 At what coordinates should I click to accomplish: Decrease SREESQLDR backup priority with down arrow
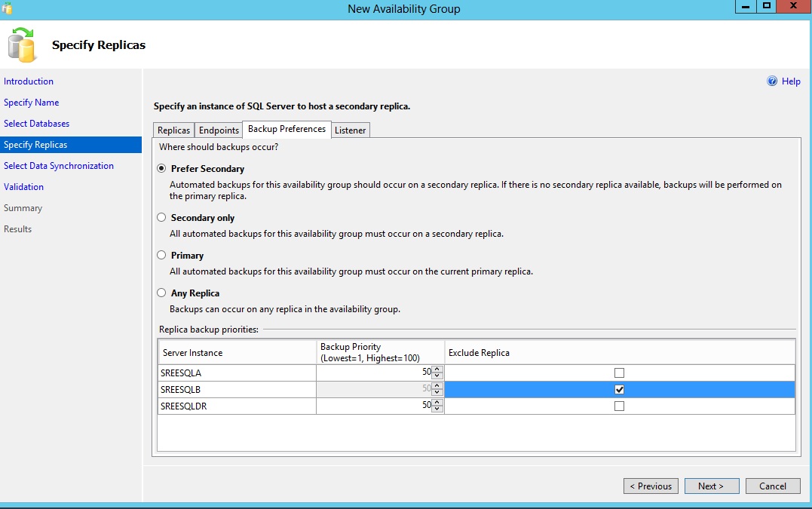pyautogui.click(x=437, y=409)
